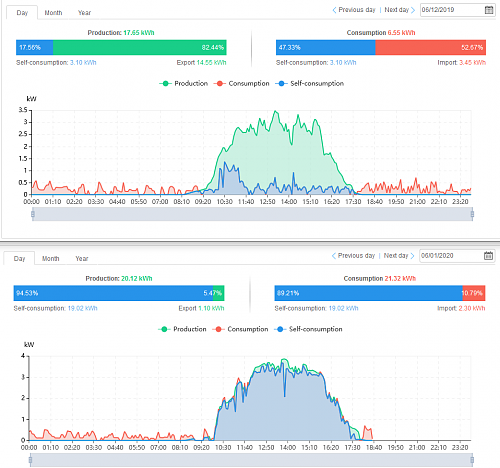Switch to the Month tab in the upper panel
Image resolution: width=500 pixels, height=468 pixels.
53,13
